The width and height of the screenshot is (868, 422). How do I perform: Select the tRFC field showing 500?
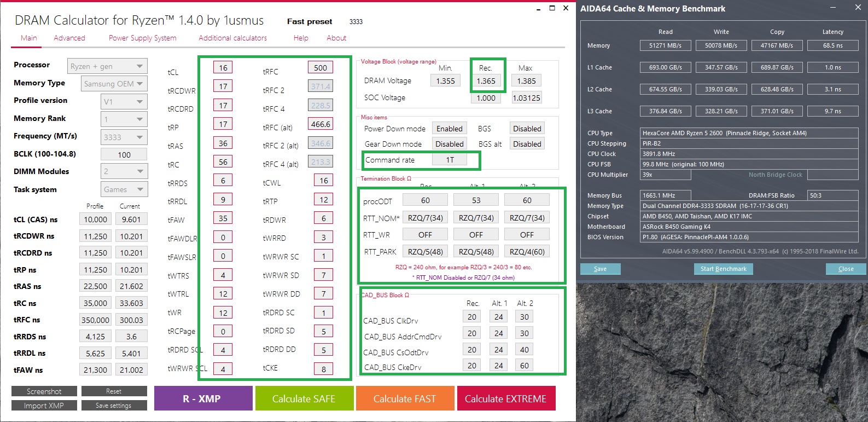click(x=321, y=67)
